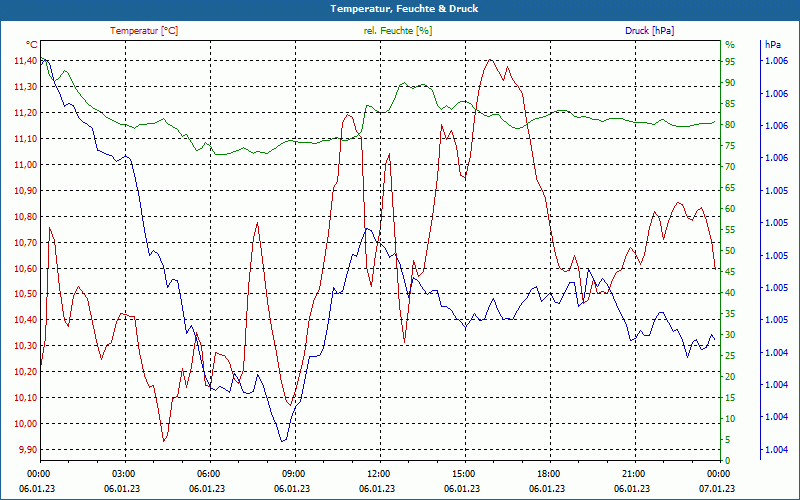Click humidity axis value '50'

pos(730,251)
